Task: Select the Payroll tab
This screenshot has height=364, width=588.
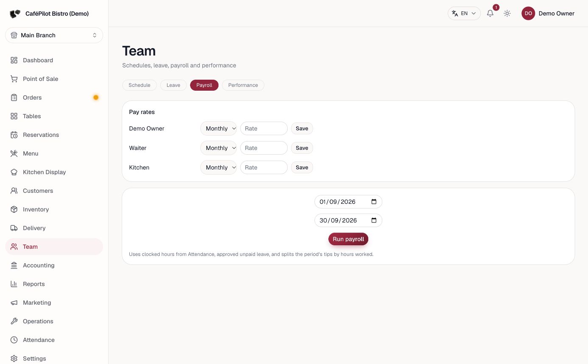Action: tap(204, 85)
